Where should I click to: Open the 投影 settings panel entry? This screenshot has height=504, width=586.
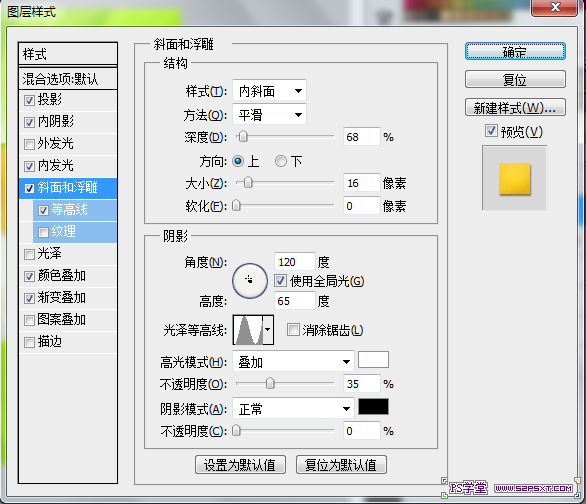coord(50,100)
